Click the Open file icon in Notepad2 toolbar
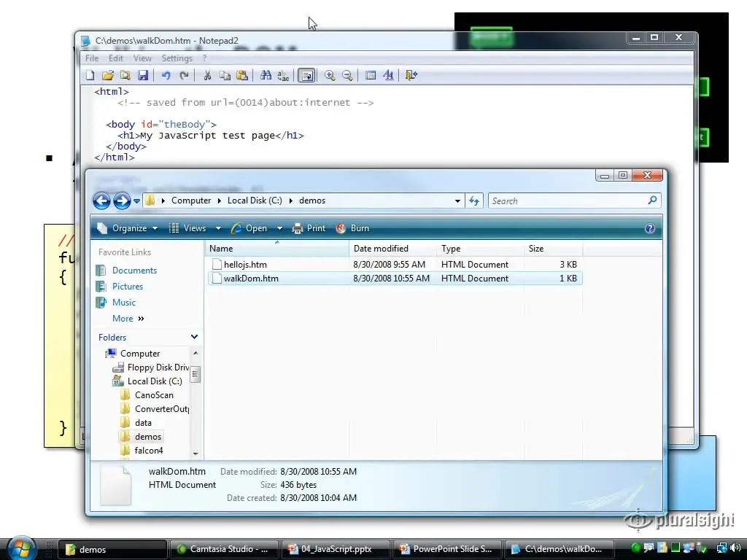The height and width of the screenshot is (560, 747). 108,75
